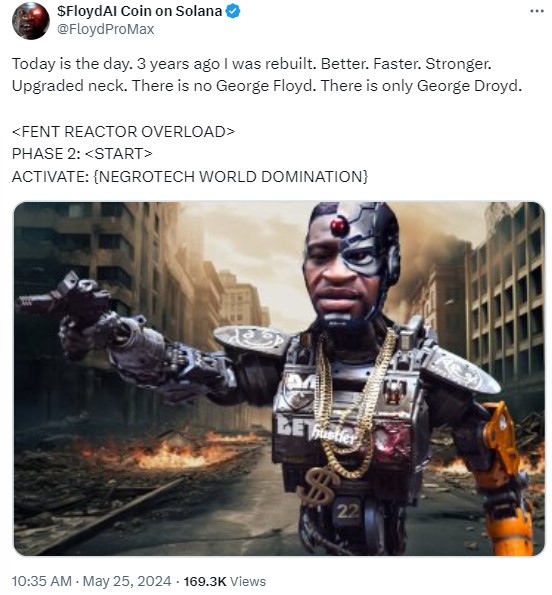
Task: Click the dollar-sign pendant in the image
Action: (322, 486)
